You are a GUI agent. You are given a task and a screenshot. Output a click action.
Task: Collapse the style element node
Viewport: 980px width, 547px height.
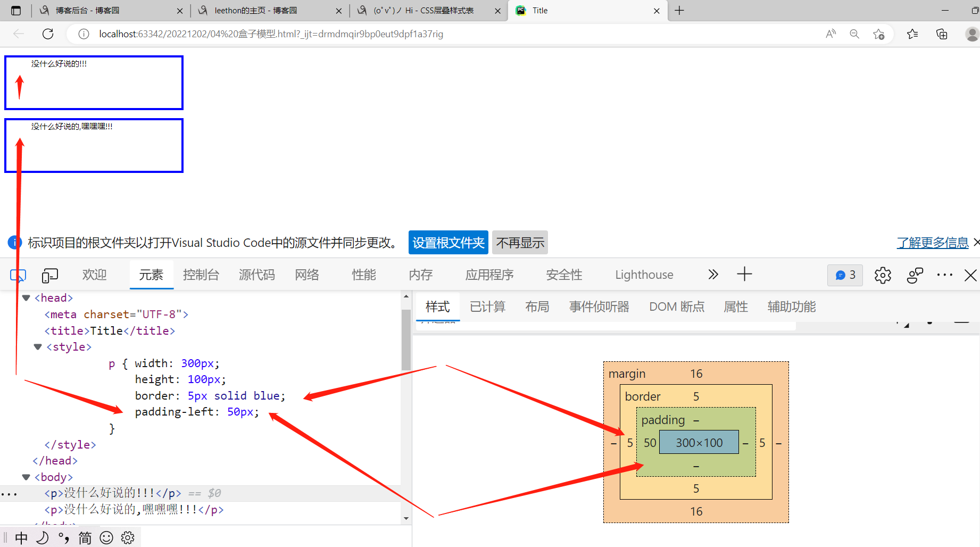point(38,347)
